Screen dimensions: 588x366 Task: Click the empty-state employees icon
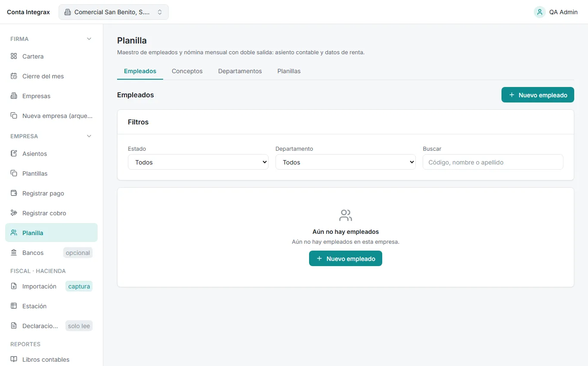[346, 215]
